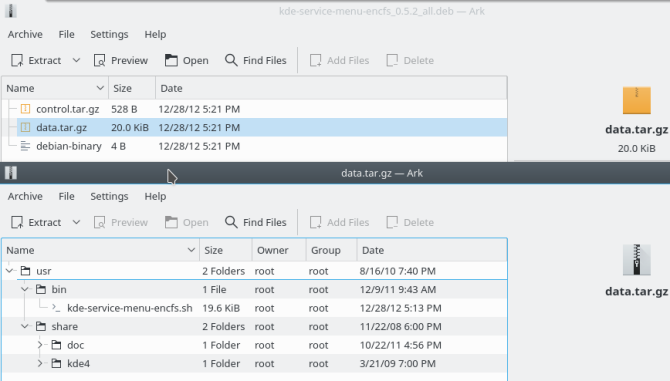Click orange data.tar.gz package thumbnail
Screen dimensions: 670x381
click(637, 101)
